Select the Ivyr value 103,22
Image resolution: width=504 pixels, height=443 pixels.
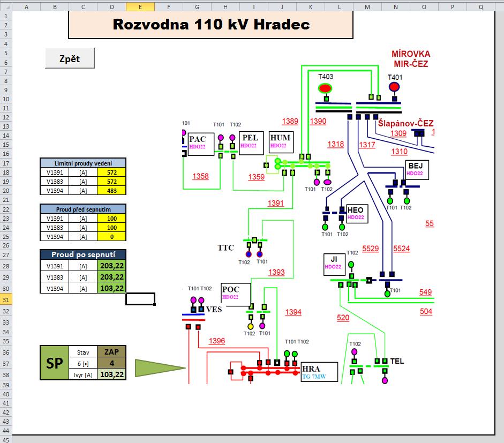click(x=111, y=374)
